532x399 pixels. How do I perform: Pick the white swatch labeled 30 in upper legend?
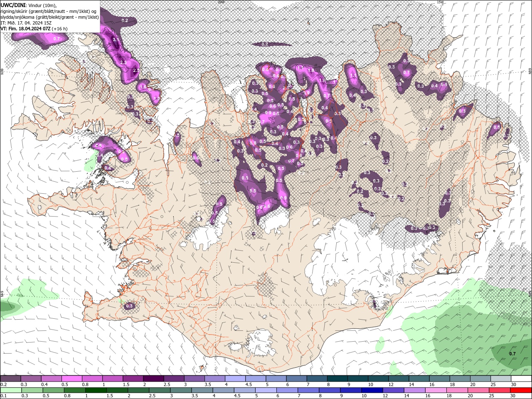521,379
